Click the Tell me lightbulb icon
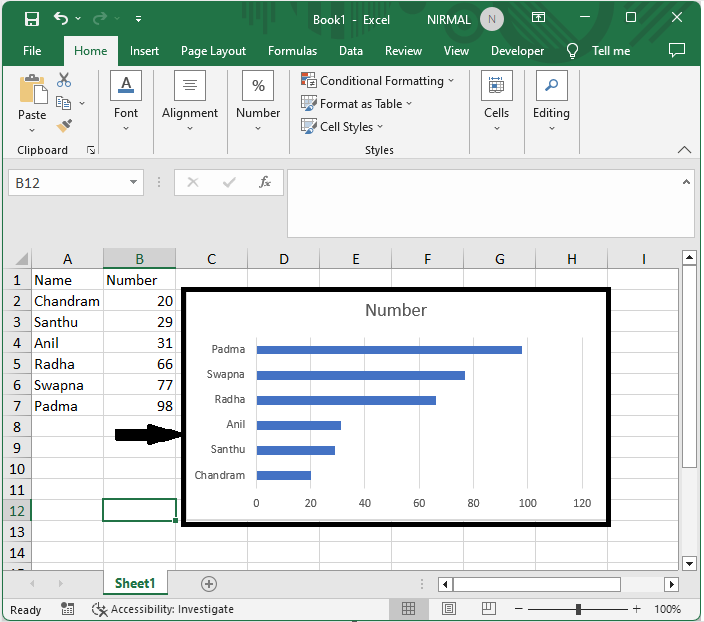The width and height of the screenshot is (704, 622). coord(573,51)
